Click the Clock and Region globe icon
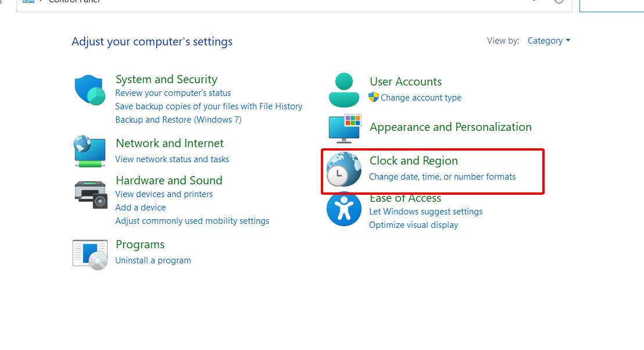Image resolution: width=644 pixels, height=350 pixels. click(344, 169)
